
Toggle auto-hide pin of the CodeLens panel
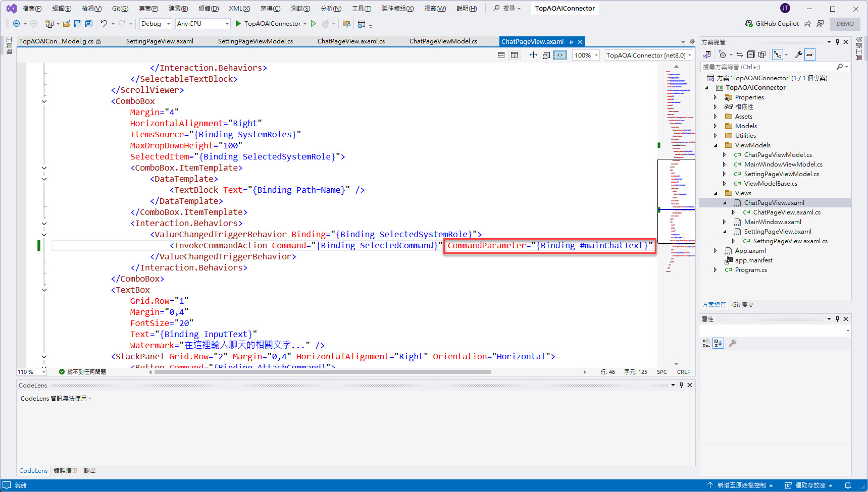[681, 385]
